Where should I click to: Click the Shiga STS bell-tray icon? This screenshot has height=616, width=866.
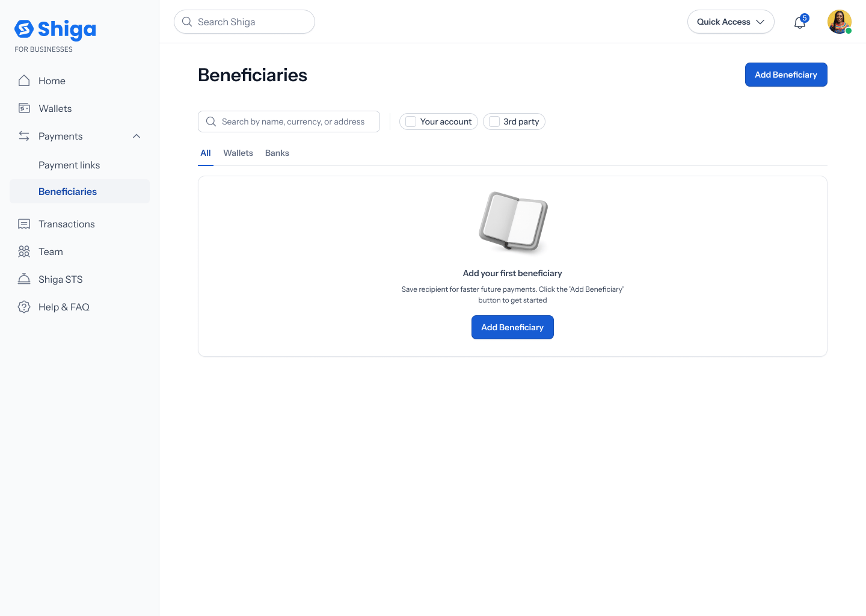point(24,279)
